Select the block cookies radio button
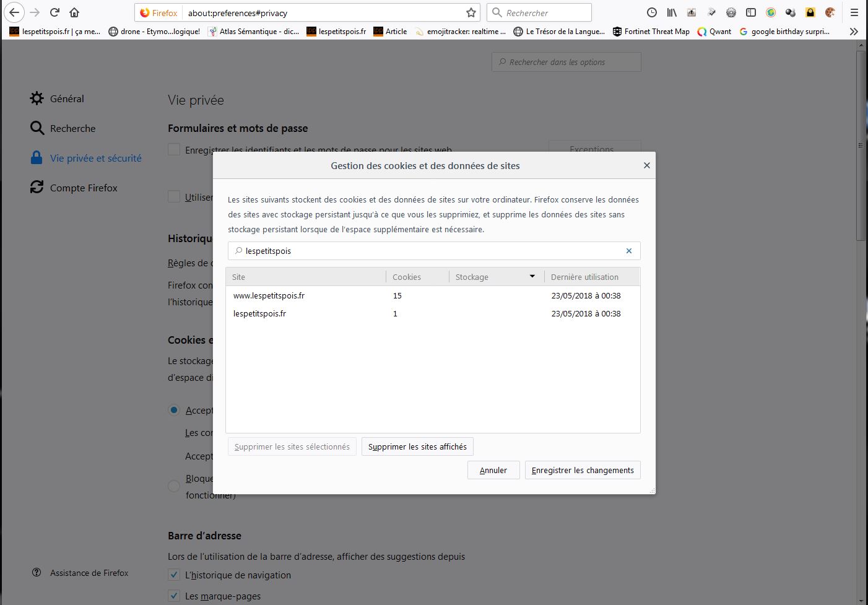 click(x=174, y=486)
